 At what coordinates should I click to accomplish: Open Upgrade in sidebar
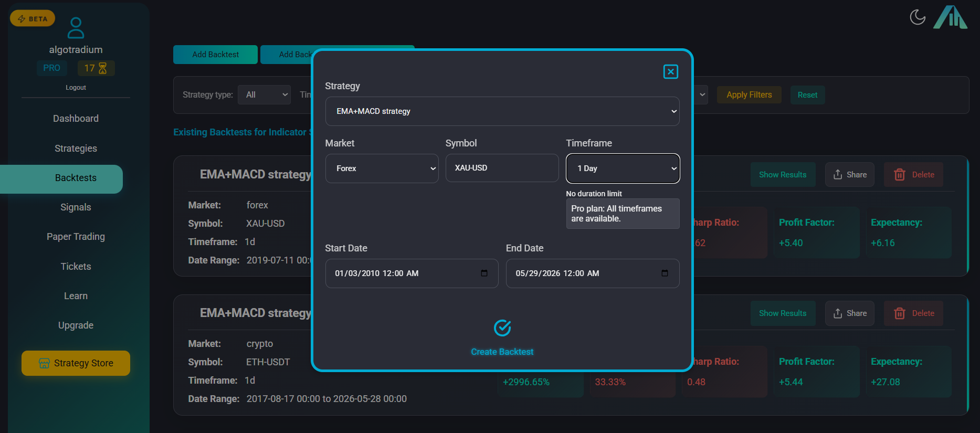tap(76, 325)
